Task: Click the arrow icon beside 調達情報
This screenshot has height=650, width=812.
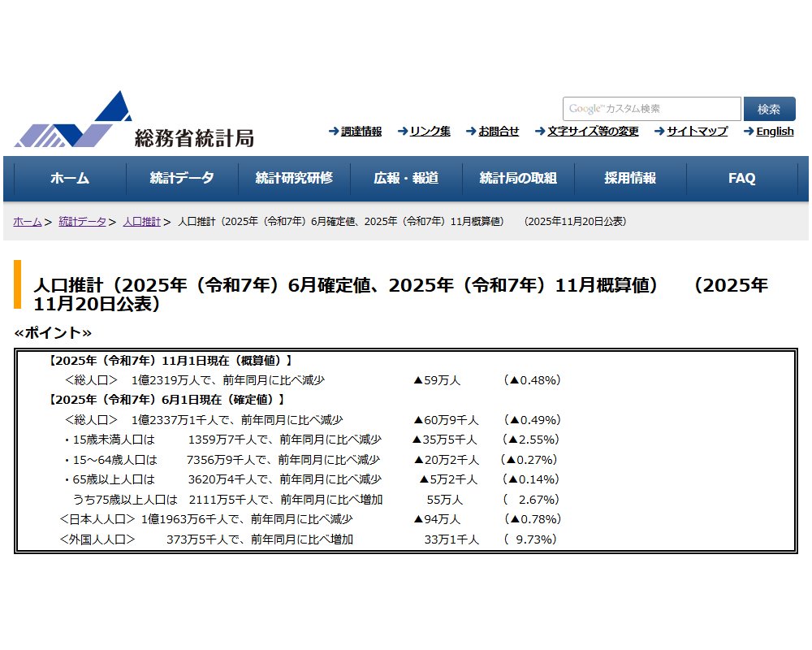Action: (x=334, y=132)
